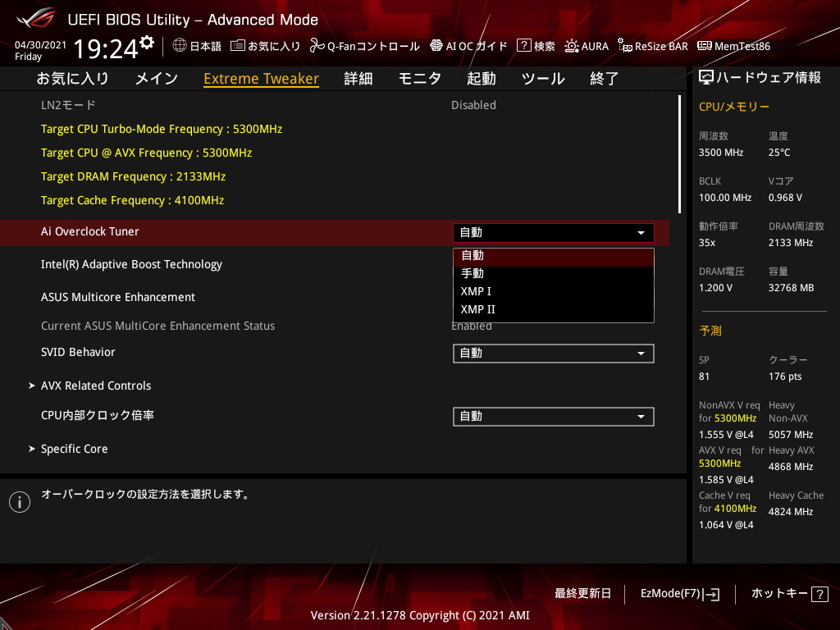Open CPU内部クロック倍率 dropdown

click(x=554, y=417)
